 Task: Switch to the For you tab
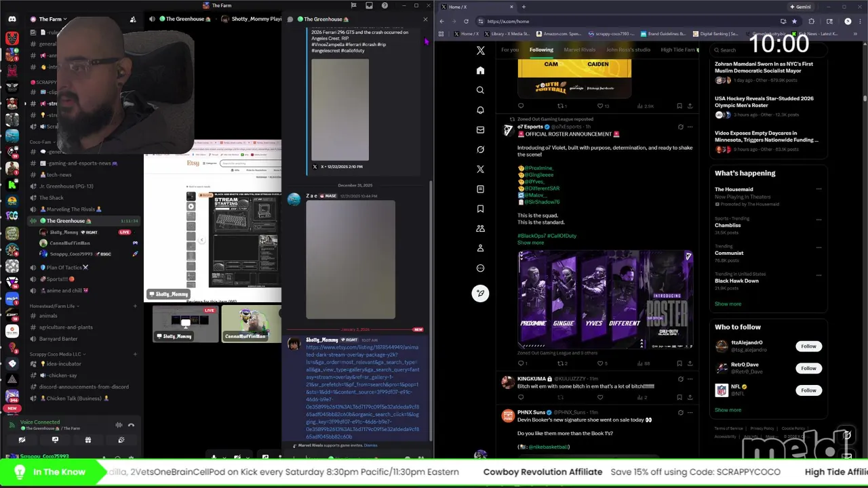(x=510, y=49)
